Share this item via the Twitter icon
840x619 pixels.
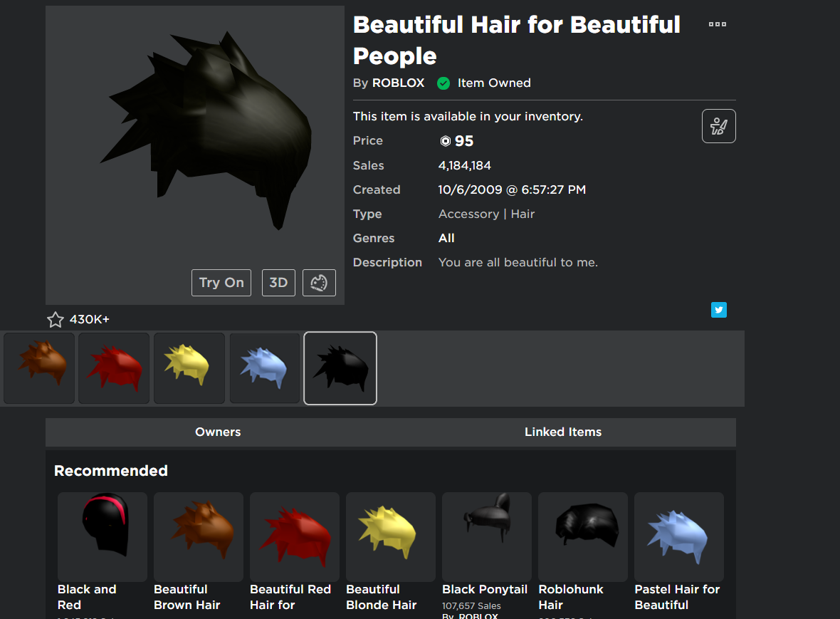point(718,310)
